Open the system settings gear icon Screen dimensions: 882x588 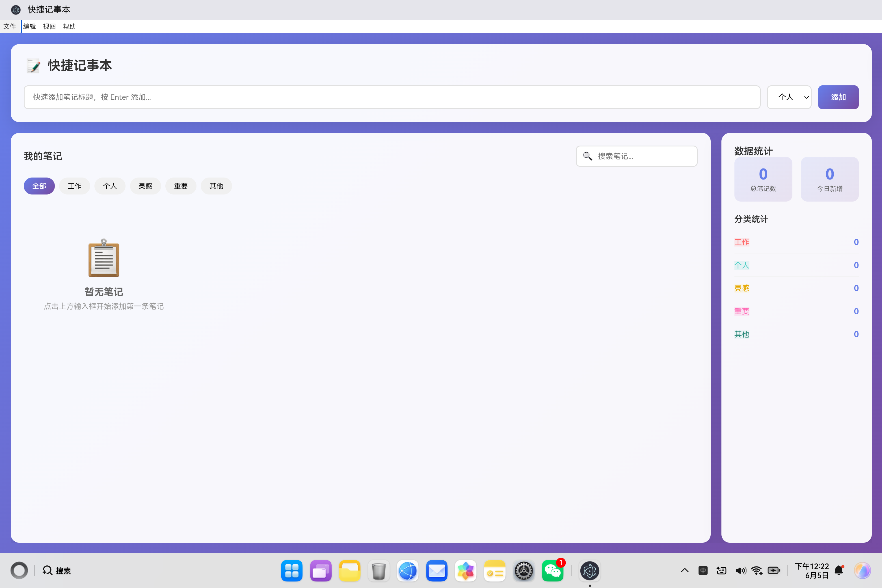click(x=524, y=570)
